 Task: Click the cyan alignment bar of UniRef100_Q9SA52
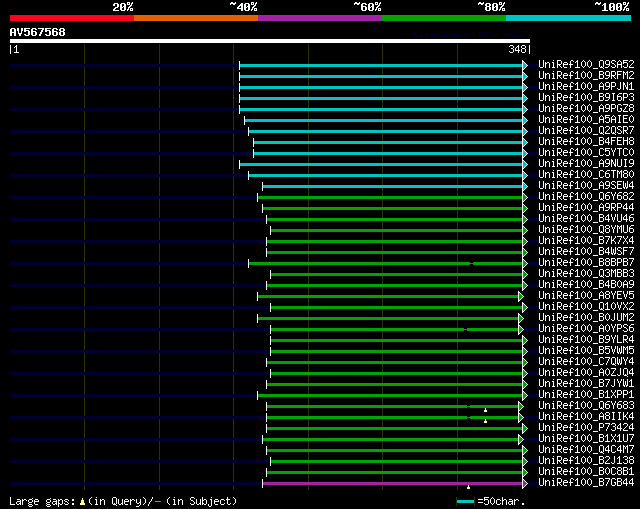click(x=381, y=65)
